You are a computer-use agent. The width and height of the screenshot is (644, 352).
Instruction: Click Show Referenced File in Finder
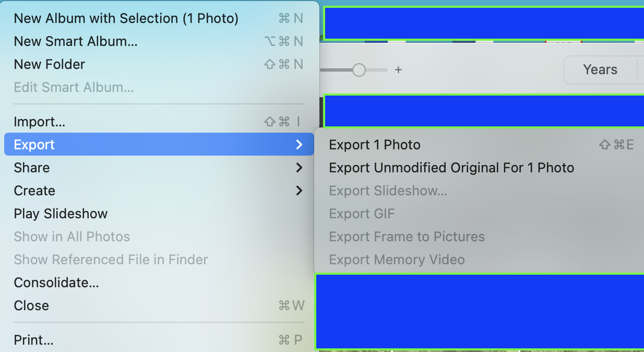point(111,260)
